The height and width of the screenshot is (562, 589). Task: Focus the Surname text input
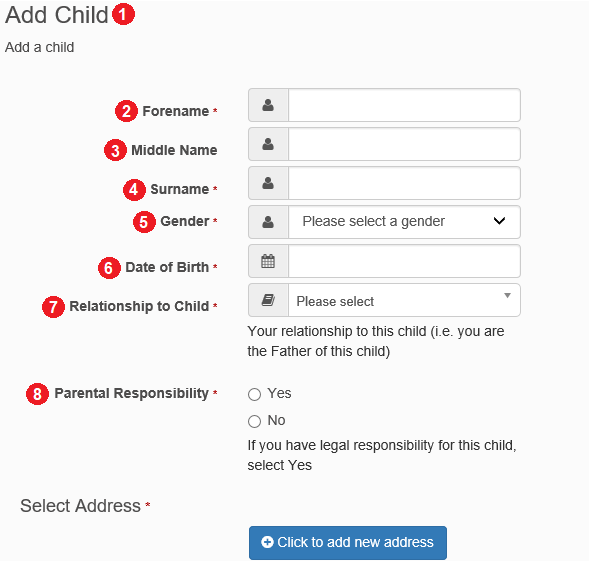click(404, 183)
